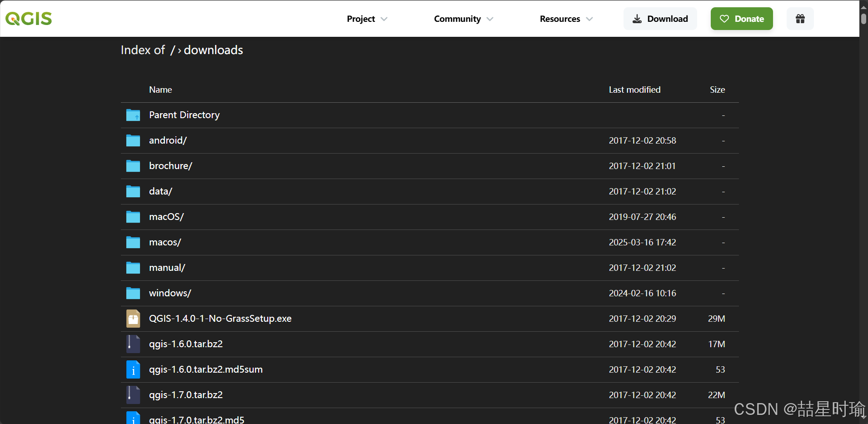Click the root slash in breadcrumb
The image size is (868, 424).
(173, 50)
